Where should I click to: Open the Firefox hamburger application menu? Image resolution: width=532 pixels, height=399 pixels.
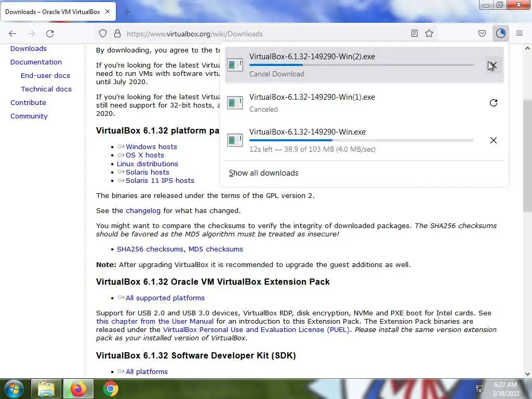[520, 33]
